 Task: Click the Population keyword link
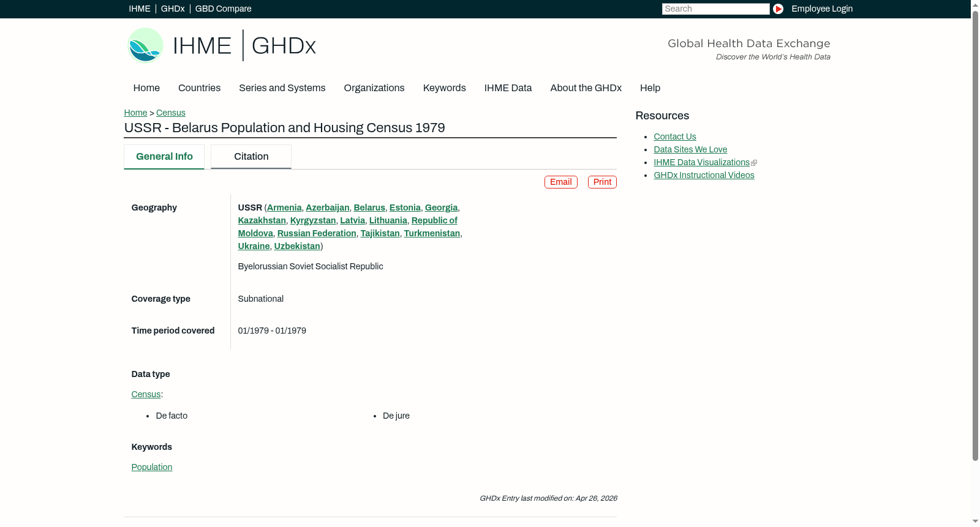click(151, 467)
